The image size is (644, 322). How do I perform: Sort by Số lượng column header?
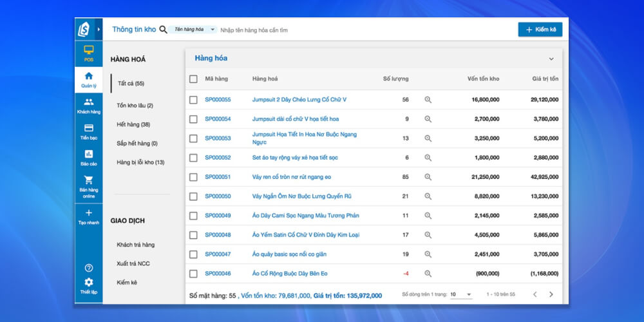pos(396,79)
